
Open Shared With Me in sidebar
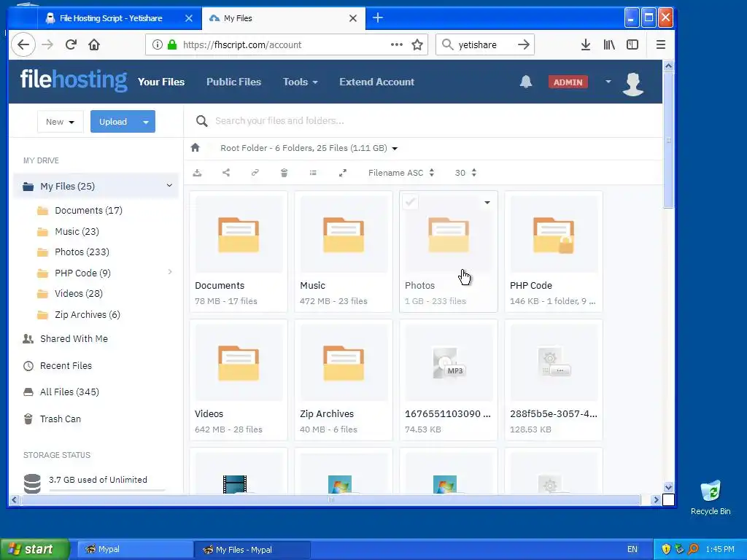(74, 338)
